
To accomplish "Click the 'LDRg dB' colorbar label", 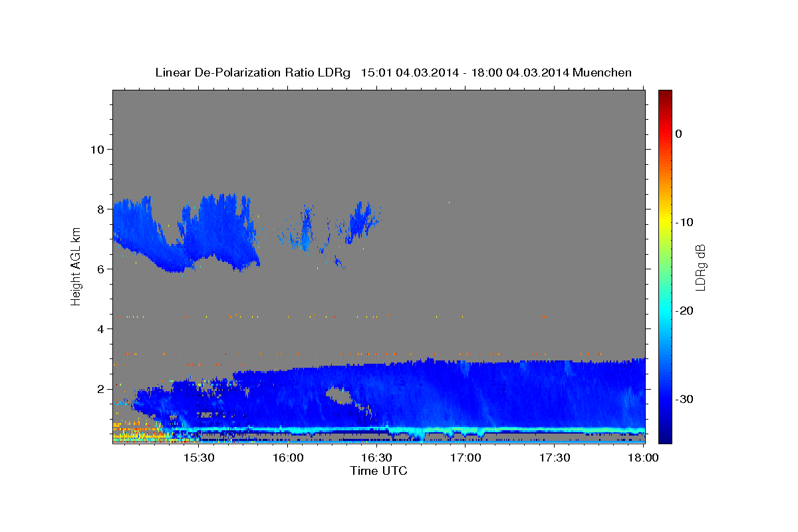I will click(x=700, y=267).
